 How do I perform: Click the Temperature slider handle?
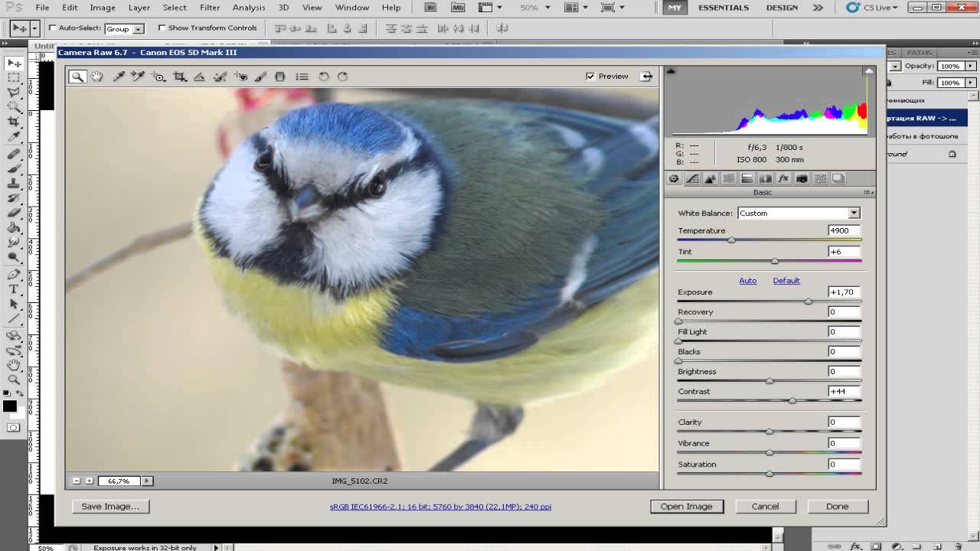tap(731, 240)
